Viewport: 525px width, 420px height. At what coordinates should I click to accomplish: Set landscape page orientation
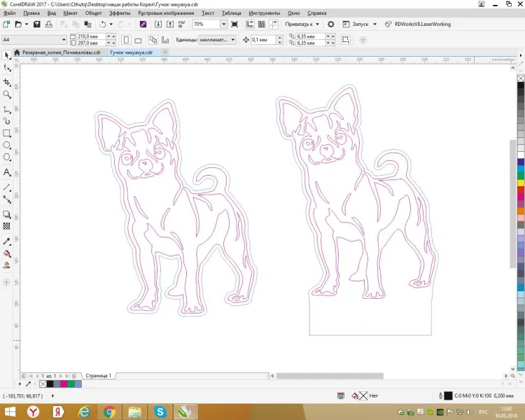[x=138, y=40]
